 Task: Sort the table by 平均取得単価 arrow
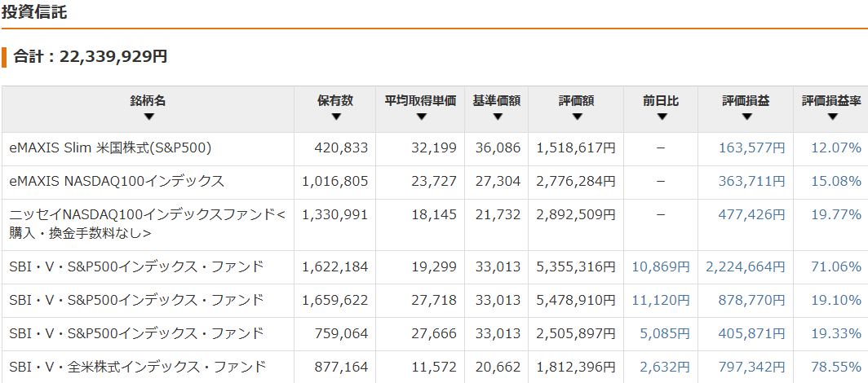tap(420, 117)
